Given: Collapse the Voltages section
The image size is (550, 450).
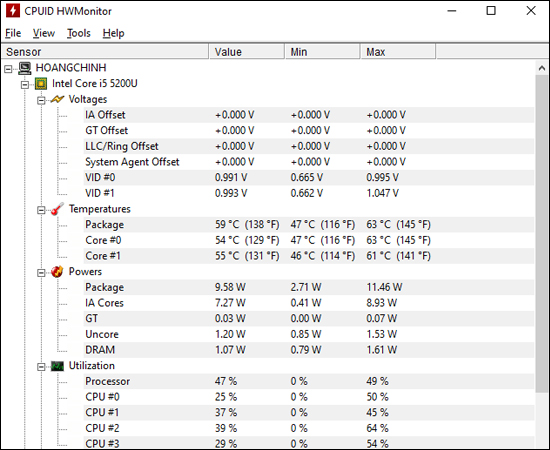Looking at the screenshot, I should (41, 101).
